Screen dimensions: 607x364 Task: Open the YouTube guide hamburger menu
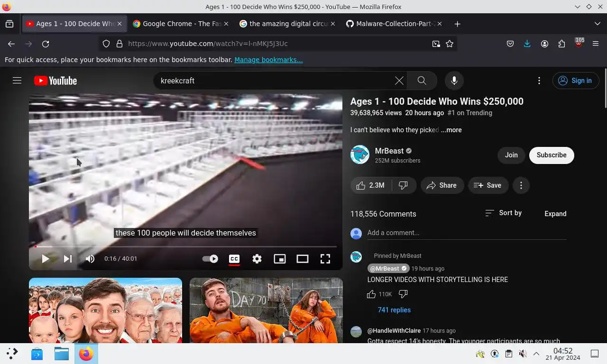17,81
